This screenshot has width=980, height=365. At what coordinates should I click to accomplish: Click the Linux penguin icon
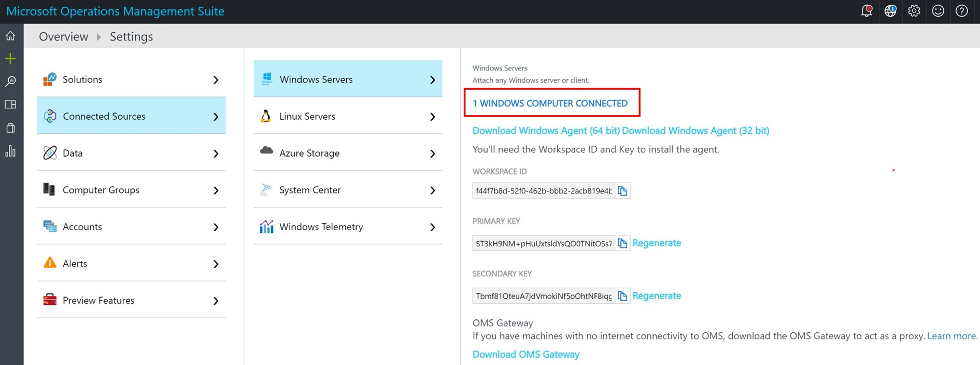coord(266,116)
